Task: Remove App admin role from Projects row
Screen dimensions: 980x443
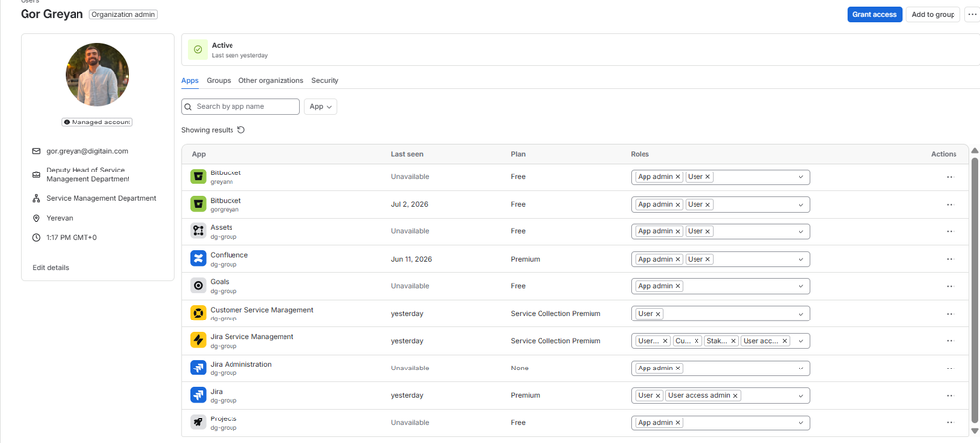Action: click(678, 423)
